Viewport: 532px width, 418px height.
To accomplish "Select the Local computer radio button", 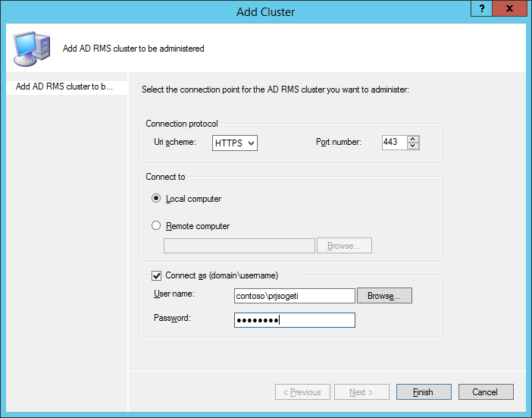I will [x=156, y=198].
